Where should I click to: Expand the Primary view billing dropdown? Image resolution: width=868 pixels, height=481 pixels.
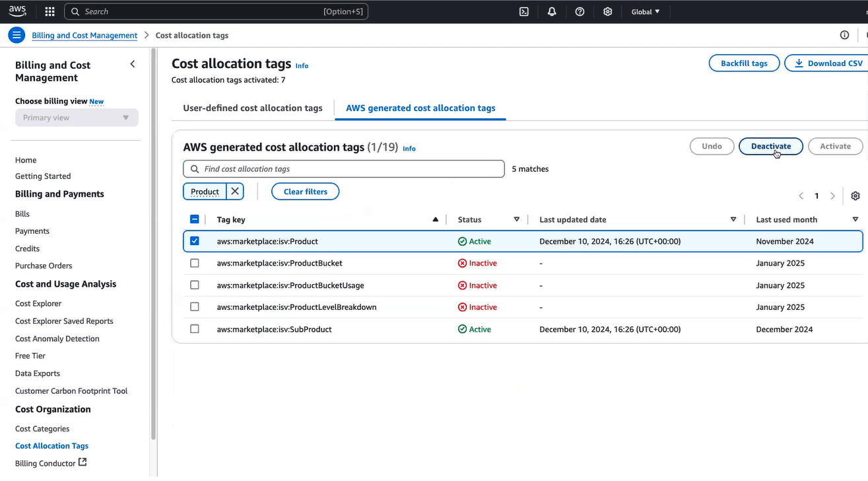tap(77, 118)
